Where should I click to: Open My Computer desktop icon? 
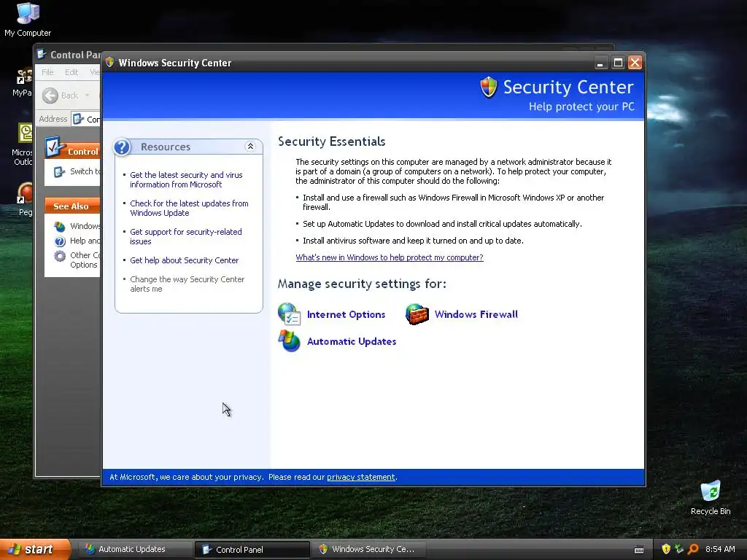coord(28,19)
